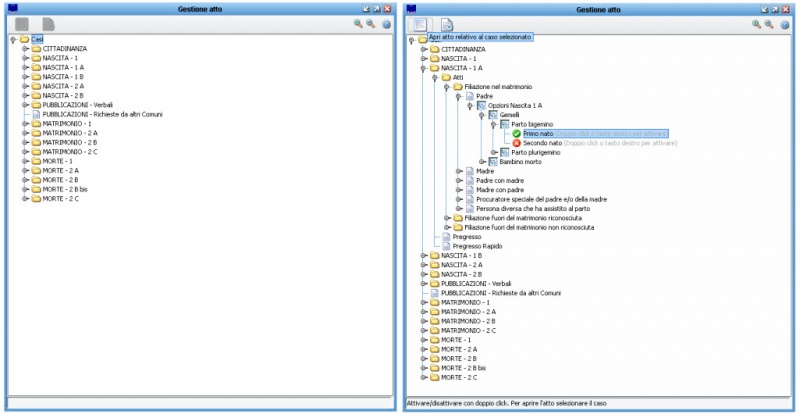Toggle the green check on Primo nato
800x414 pixels.
point(516,133)
